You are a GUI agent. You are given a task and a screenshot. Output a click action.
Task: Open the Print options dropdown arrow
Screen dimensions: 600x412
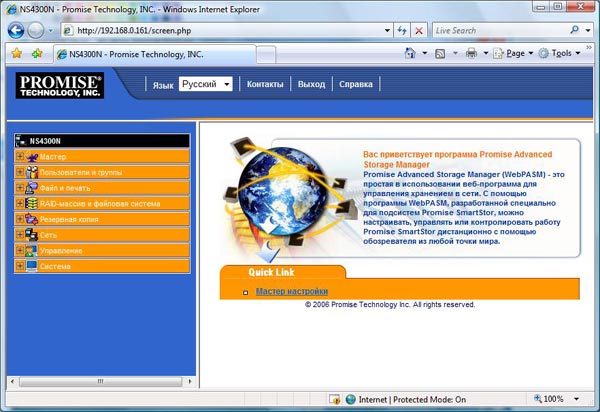point(486,53)
